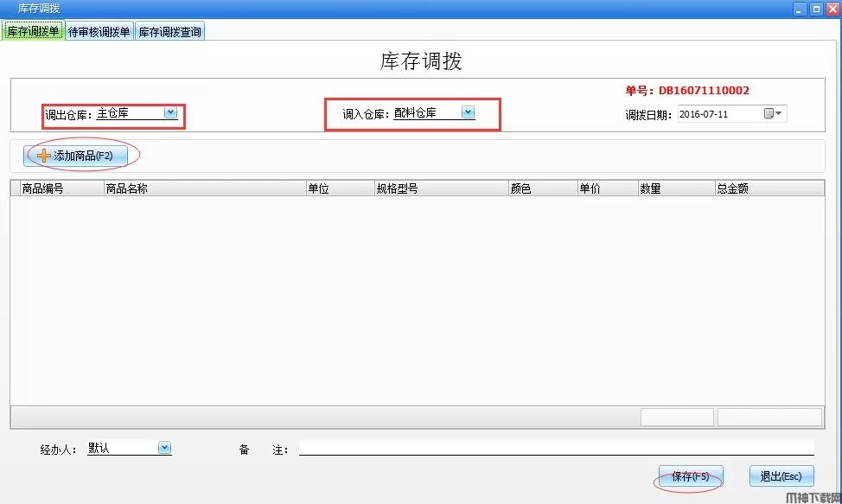The height and width of the screenshot is (504, 842).
Task: Close the 库存调拨 window
Action: [x=832, y=9]
